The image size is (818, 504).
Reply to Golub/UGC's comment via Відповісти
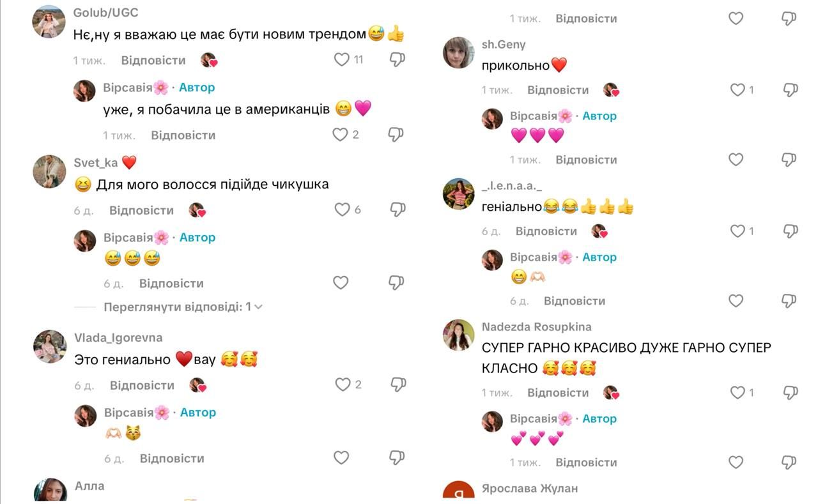[153, 60]
